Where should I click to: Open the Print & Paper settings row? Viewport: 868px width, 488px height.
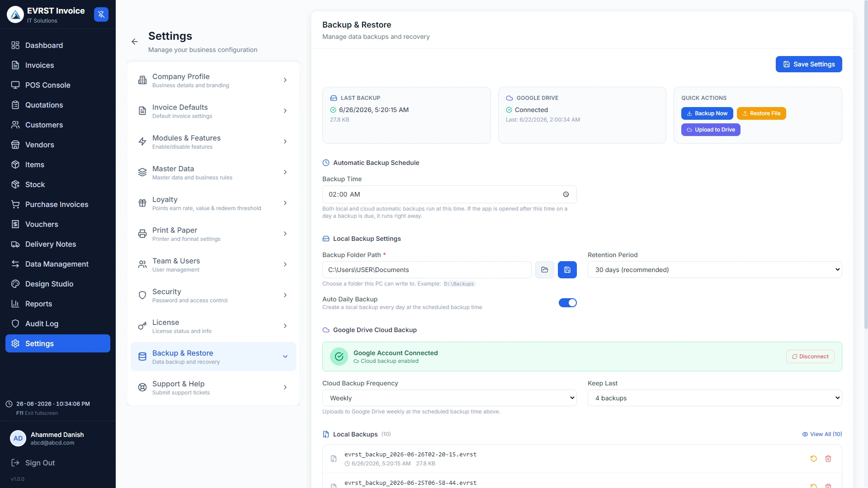(213, 234)
